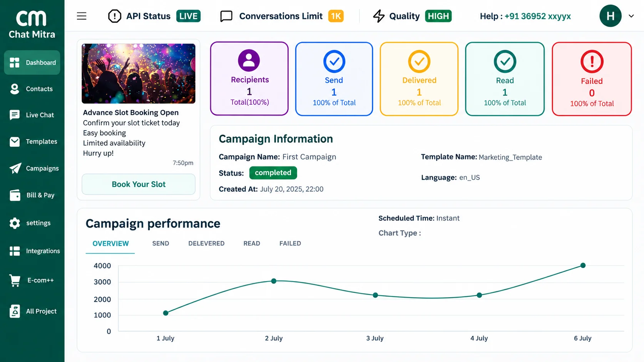Open the hamburger menu icon
This screenshot has width=644, height=362.
click(82, 16)
